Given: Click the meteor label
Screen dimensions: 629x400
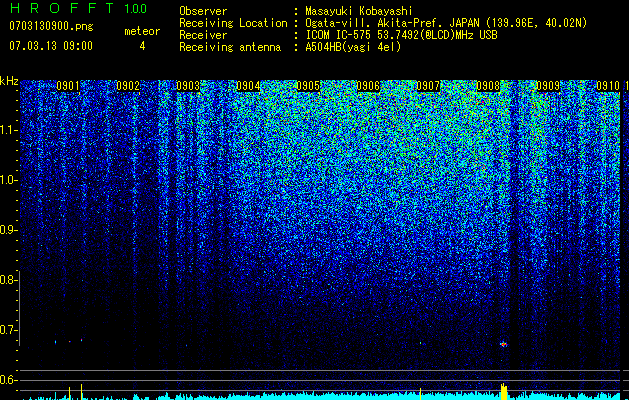Looking at the screenshot, I should pyautogui.click(x=142, y=31).
